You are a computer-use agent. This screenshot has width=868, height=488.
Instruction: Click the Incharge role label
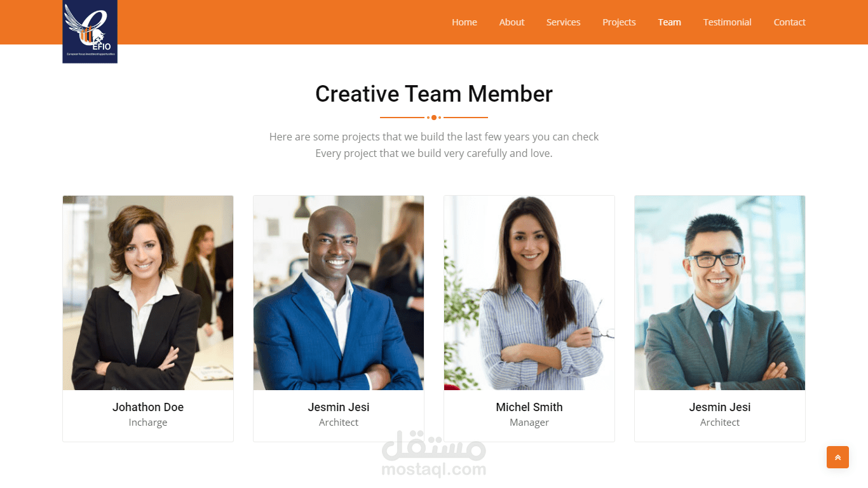click(x=148, y=423)
